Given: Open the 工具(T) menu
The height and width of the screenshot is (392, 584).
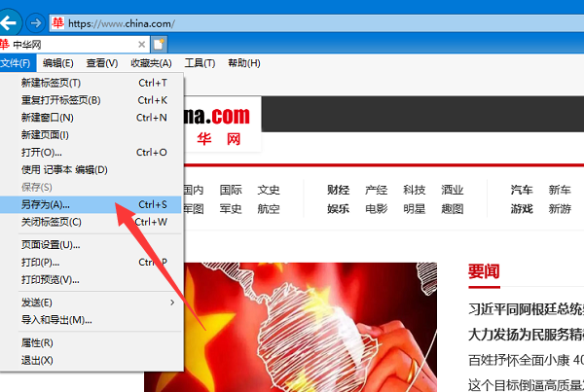Looking at the screenshot, I should point(200,63).
